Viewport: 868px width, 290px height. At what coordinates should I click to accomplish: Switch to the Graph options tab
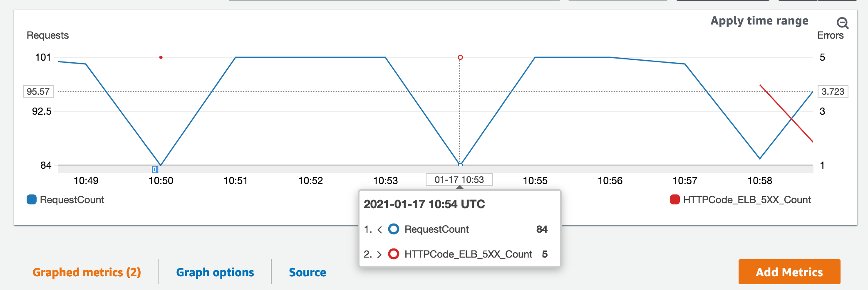coord(215,272)
